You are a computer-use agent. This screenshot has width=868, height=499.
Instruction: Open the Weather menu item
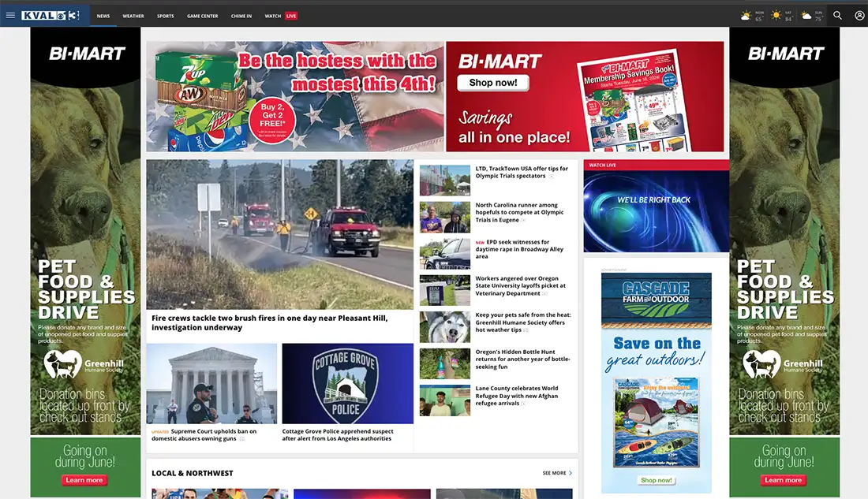click(x=133, y=16)
